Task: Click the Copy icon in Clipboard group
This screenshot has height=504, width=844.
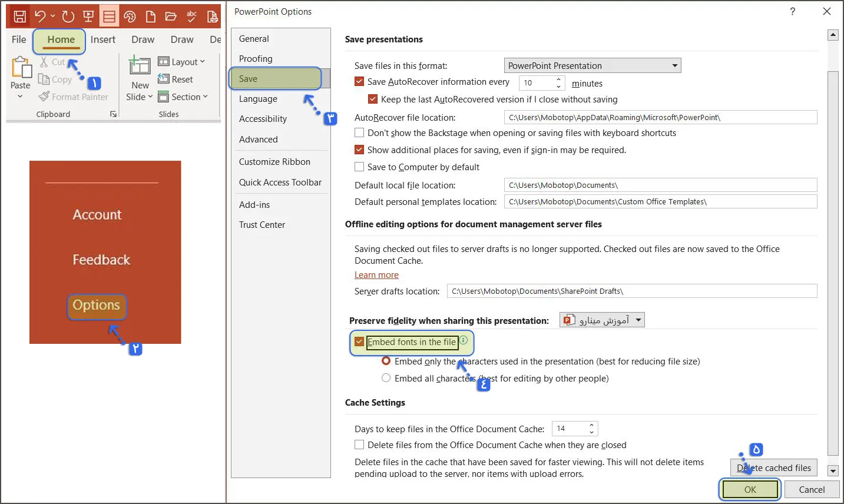Action: [x=44, y=79]
